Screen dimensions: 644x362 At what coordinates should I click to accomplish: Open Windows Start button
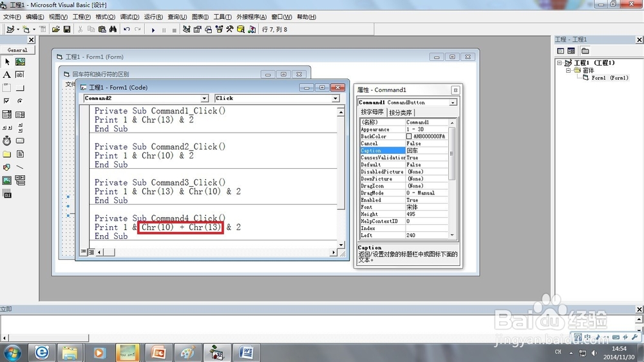(x=12, y=352)
